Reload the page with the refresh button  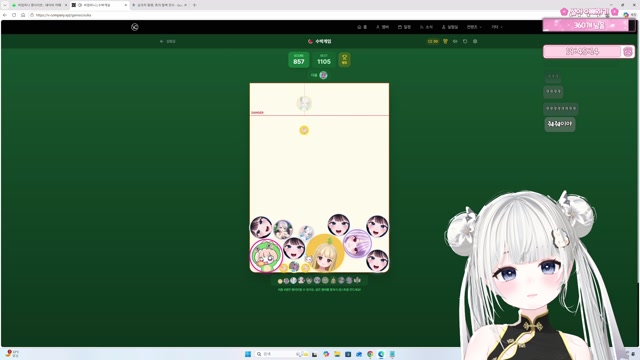tap(14, 15)
